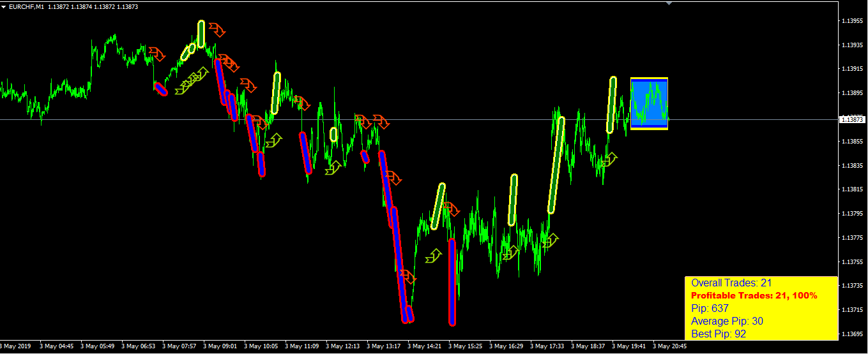
Task: Click the green buy arrow above 14:21
Action: point(433,256)
